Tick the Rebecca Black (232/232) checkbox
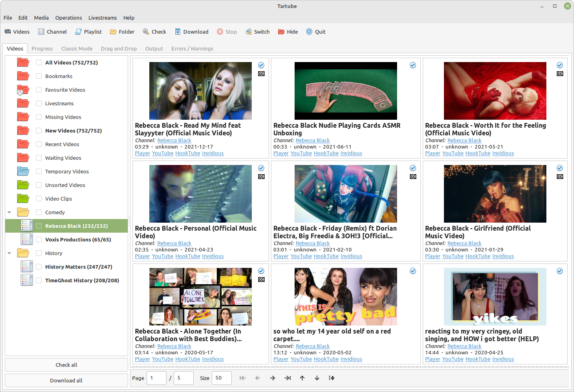The height and width of the screenshot is (392, 574). (39, 226)
